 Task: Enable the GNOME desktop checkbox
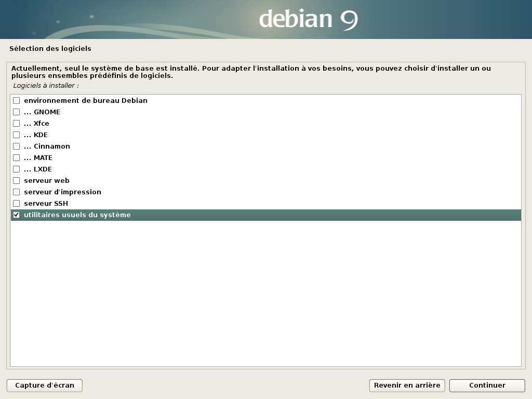coord(16,112)
